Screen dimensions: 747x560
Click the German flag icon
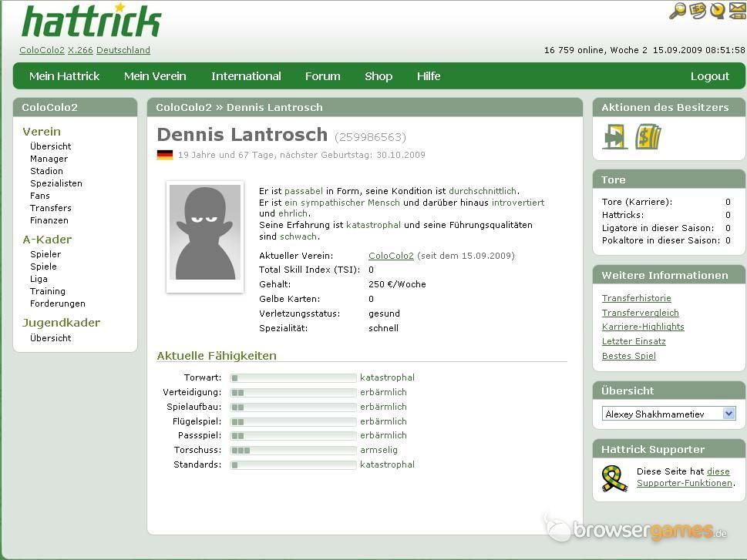pyautogui.click(x=165, y=156)
